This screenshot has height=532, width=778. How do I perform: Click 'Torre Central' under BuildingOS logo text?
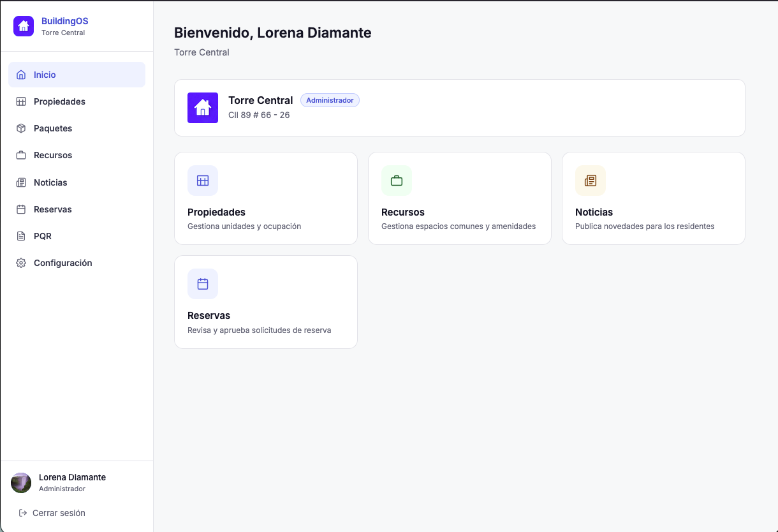pyautogui.click(x=63, y=33)
